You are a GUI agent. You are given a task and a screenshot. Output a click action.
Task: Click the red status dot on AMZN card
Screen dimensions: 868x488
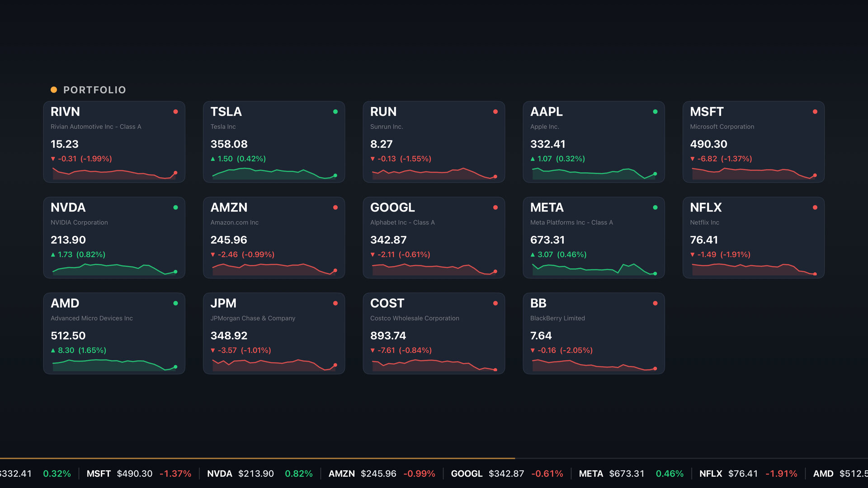pos(335,207)
